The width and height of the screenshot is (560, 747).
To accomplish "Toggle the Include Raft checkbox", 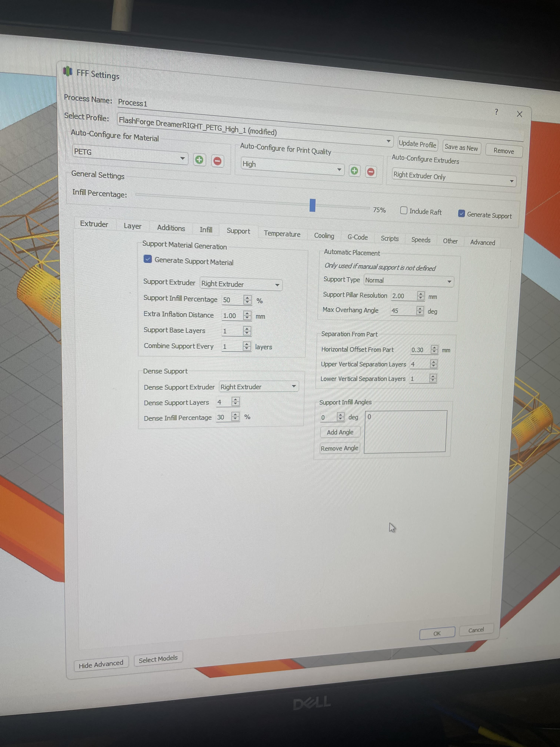I will click(403, 210).
